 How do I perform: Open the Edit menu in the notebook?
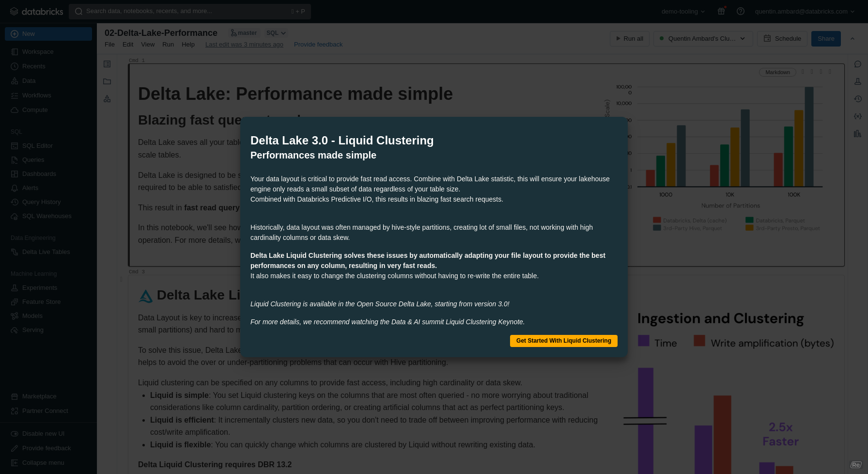tap(127, 44)
